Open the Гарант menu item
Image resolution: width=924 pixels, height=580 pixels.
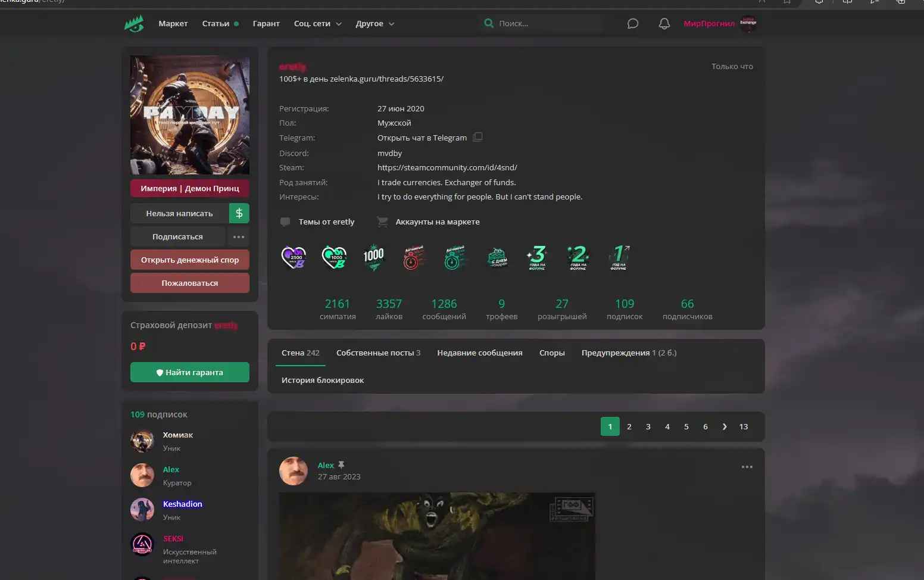click(x=266, y=23)
